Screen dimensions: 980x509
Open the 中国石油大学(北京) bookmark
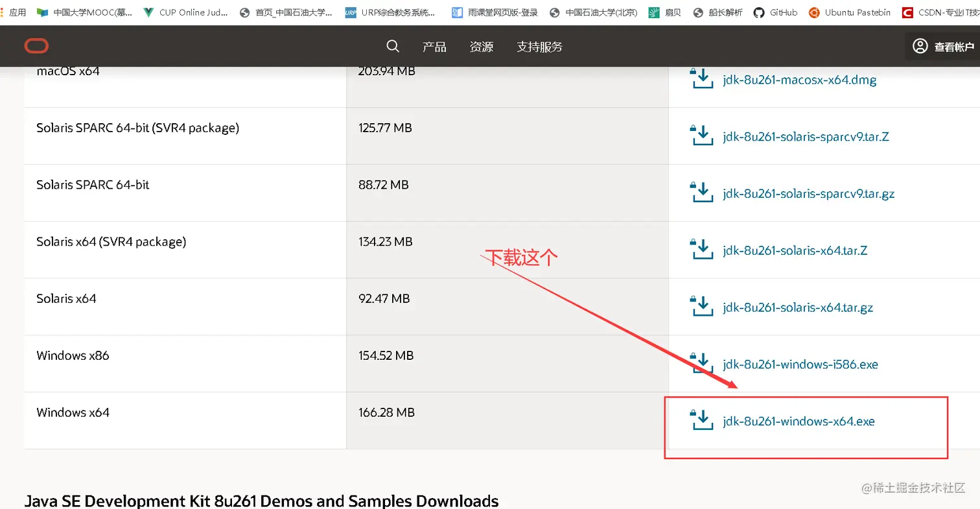click(x=593, y=12)
